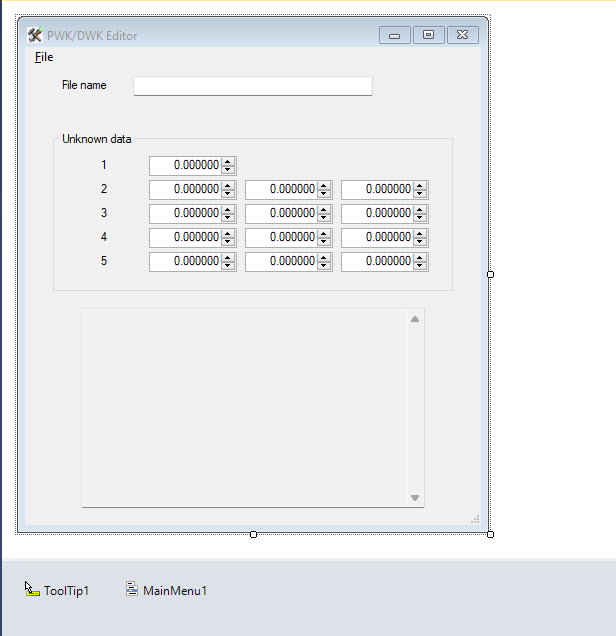Click row 3 first numeric value field

(x=185, y=213)
